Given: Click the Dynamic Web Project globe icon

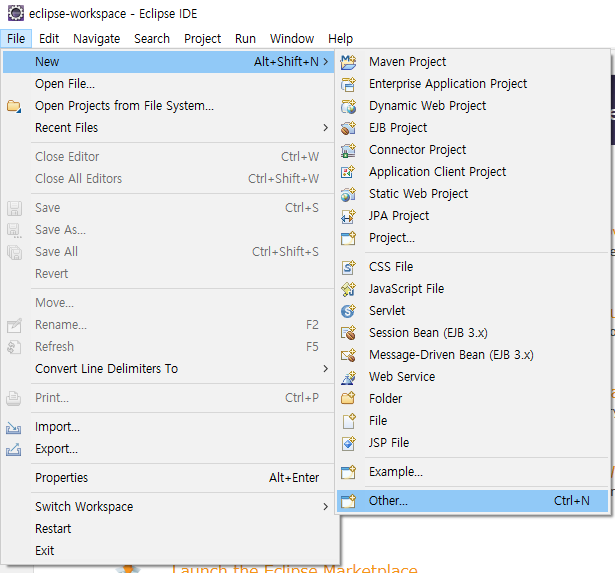Looking at the screenshot, I should pyautogui.click(x=348, y=106).
